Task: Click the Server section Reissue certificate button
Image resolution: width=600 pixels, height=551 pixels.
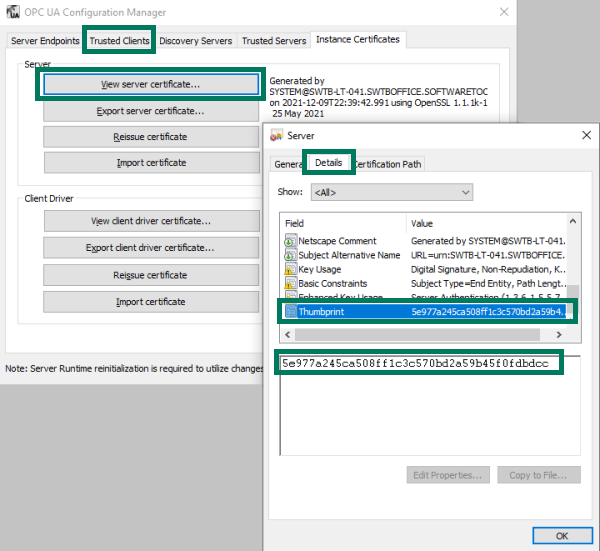Action: click(151, 137)
